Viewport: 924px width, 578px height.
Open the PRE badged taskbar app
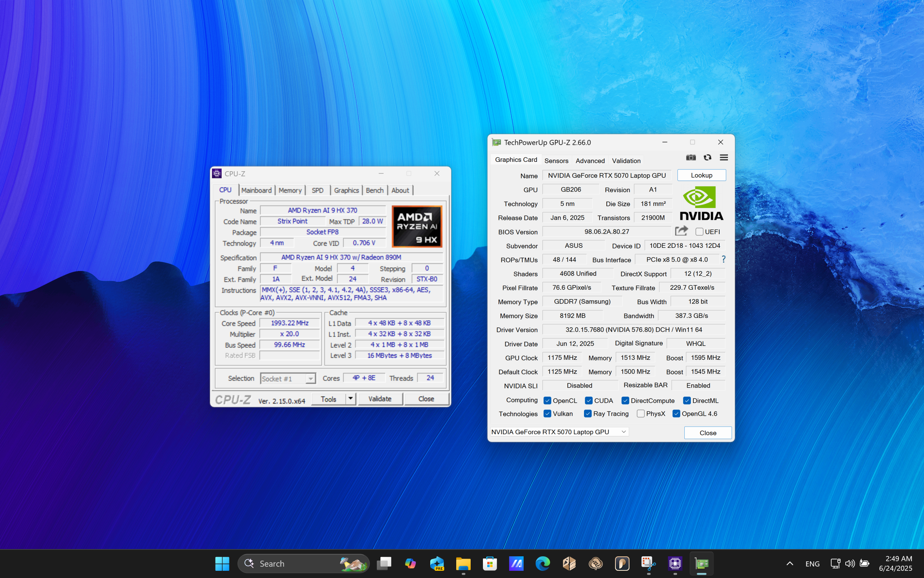coord(437,564)
